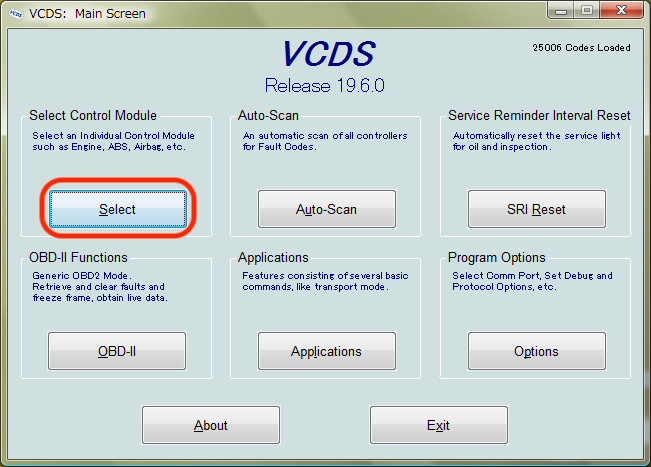The image size is (651, 467).
Task: Show the About dialog
Action: click(211, 425)
